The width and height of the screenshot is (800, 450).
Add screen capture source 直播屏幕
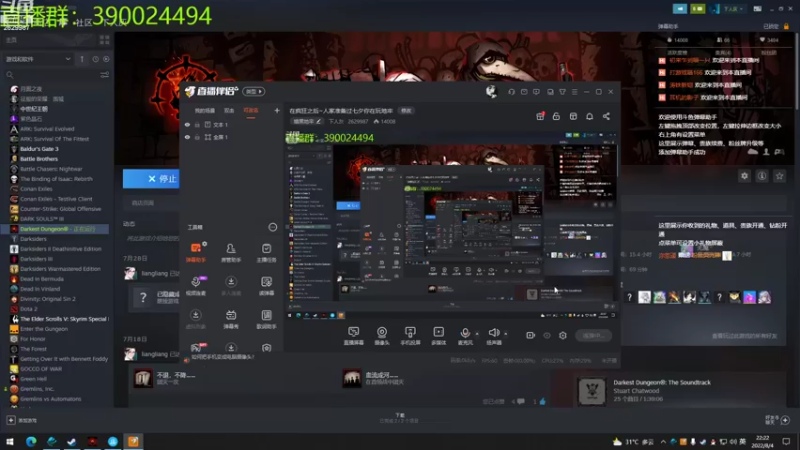(x=354, y=336)
